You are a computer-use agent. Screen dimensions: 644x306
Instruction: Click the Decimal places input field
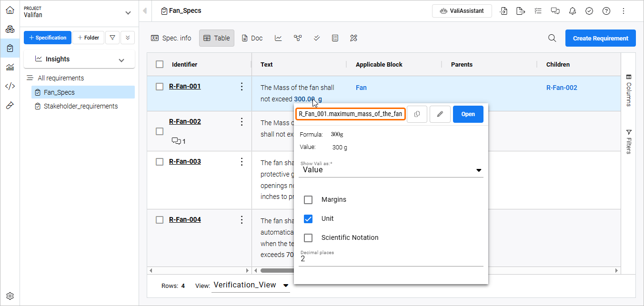click(x=391, y=259)
